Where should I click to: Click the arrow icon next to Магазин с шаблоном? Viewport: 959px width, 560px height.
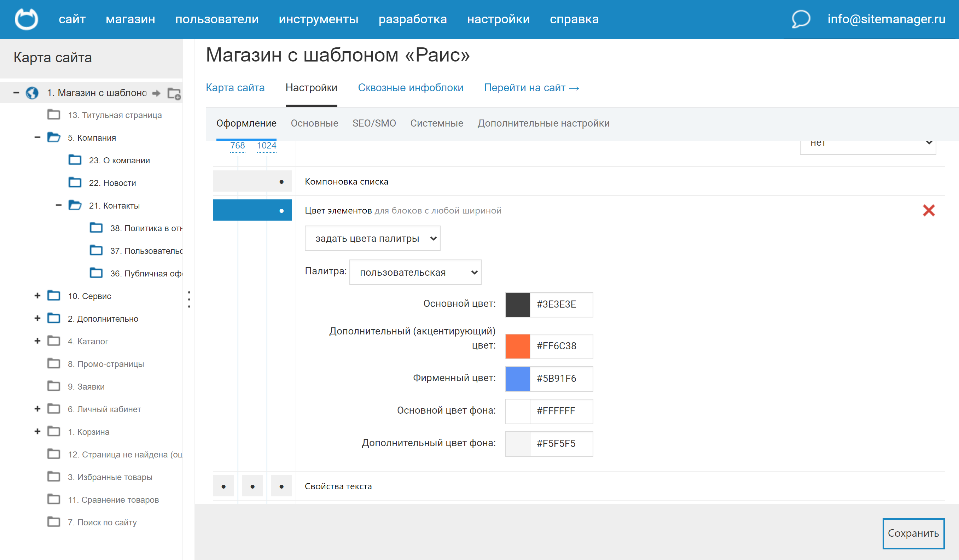156,93
